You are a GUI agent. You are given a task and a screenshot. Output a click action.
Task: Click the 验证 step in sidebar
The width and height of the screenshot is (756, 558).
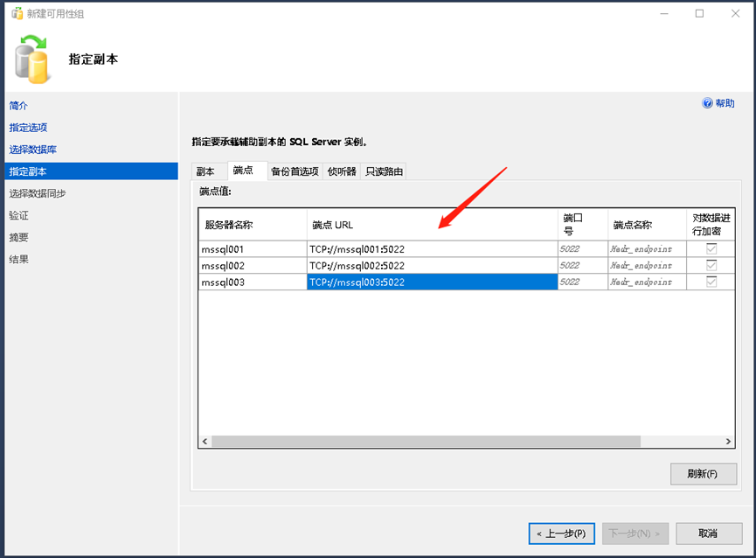tap(18, 215)
